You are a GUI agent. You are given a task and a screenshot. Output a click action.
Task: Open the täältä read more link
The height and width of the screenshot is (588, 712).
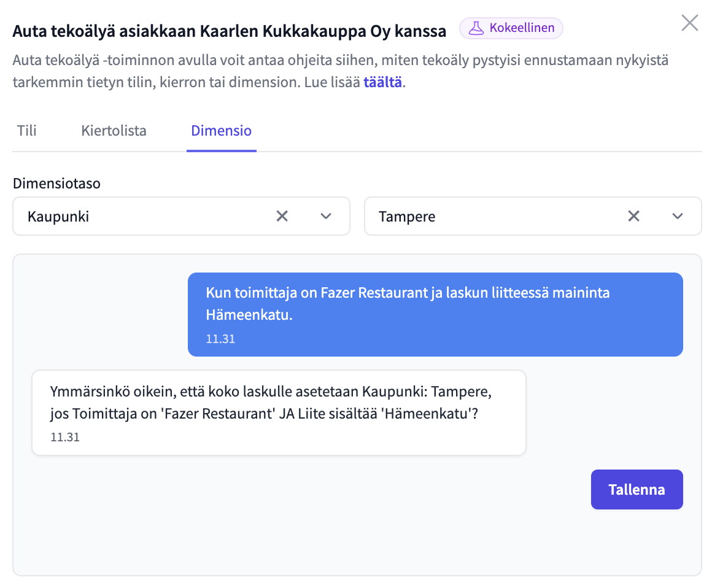382,83
